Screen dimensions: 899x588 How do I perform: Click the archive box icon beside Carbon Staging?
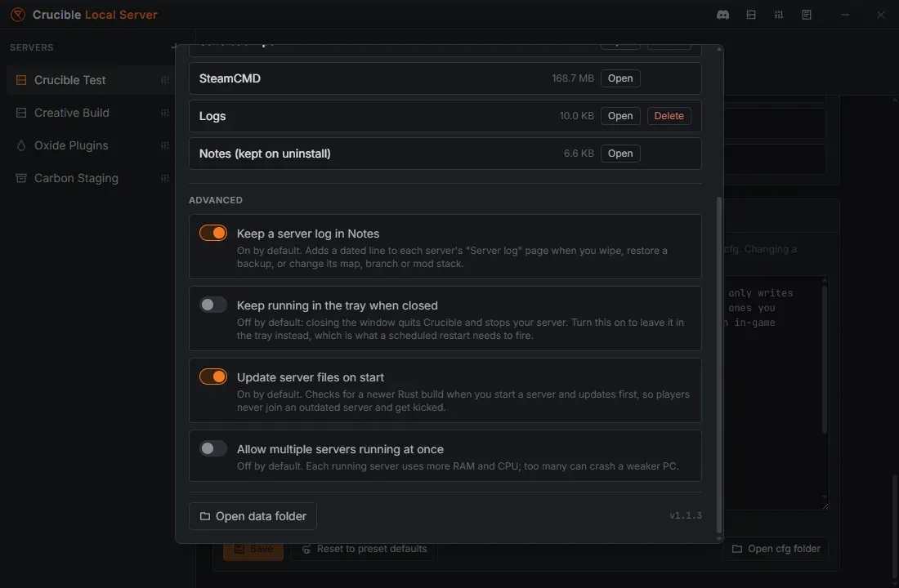click(x=21, y=178)
